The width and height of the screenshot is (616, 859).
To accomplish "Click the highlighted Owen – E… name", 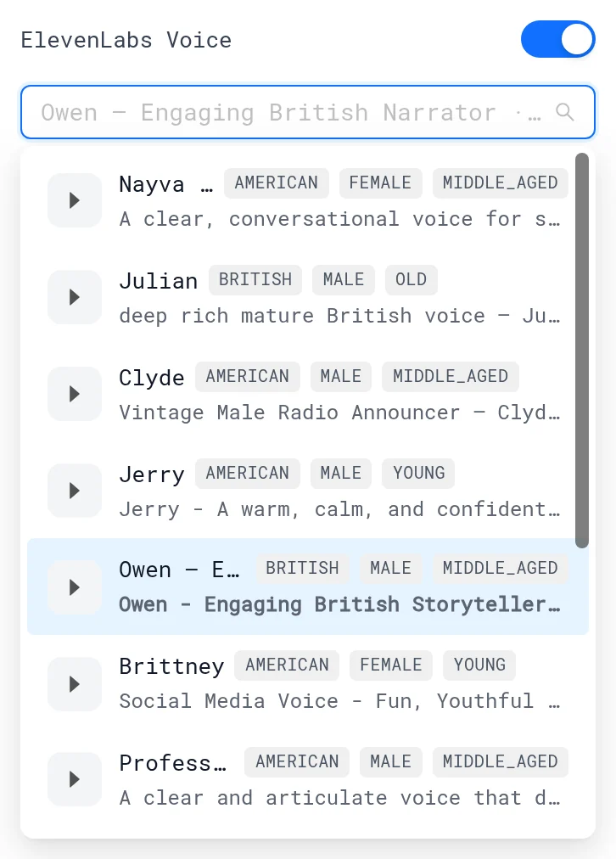I will click(x=179, y=570).
